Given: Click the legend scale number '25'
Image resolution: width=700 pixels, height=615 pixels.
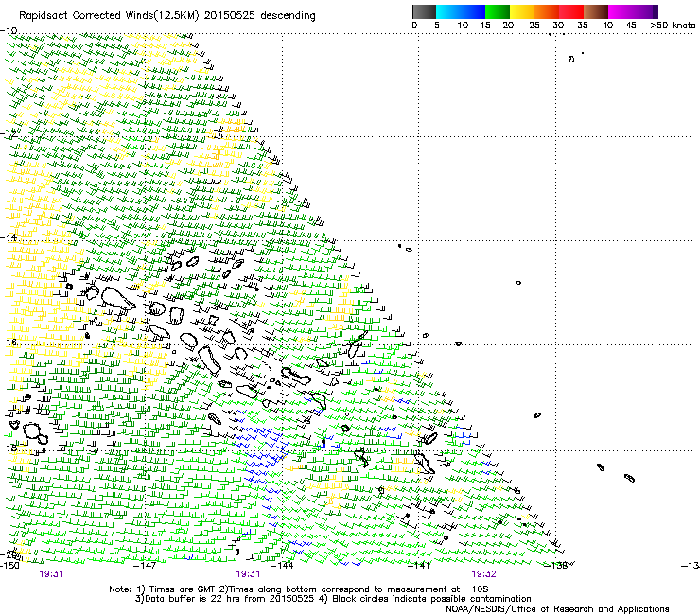Looking at the screenshot, I should pyautogui.click(x=534, y=26).
